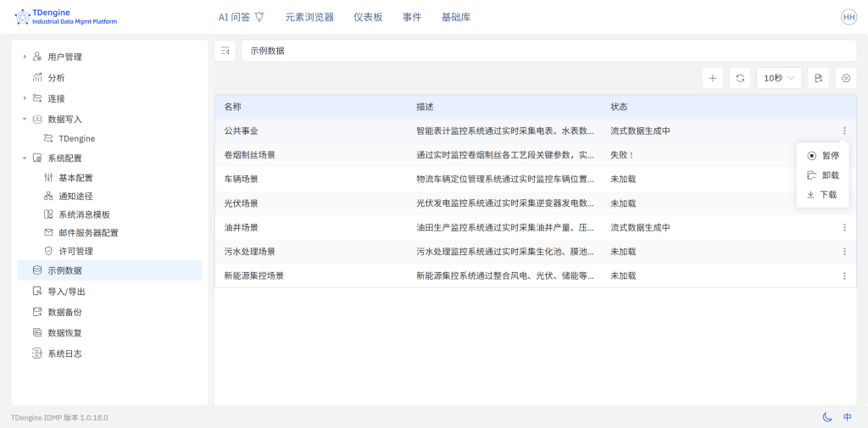Open 数据写入 in sidebar
The image size is (868, 428).
pyautogui.click(x=64, y=119)
